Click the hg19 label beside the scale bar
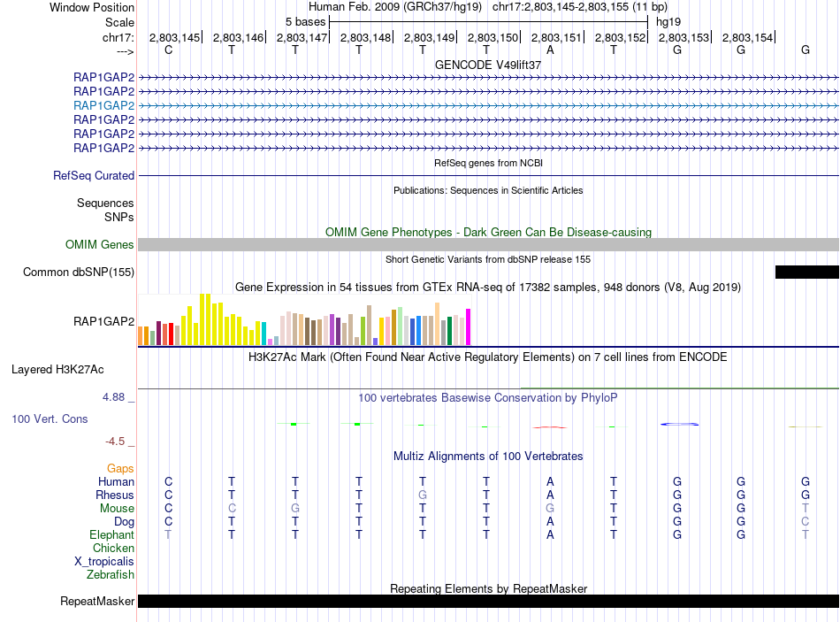840x622 pixels. (x=668, y=22)
